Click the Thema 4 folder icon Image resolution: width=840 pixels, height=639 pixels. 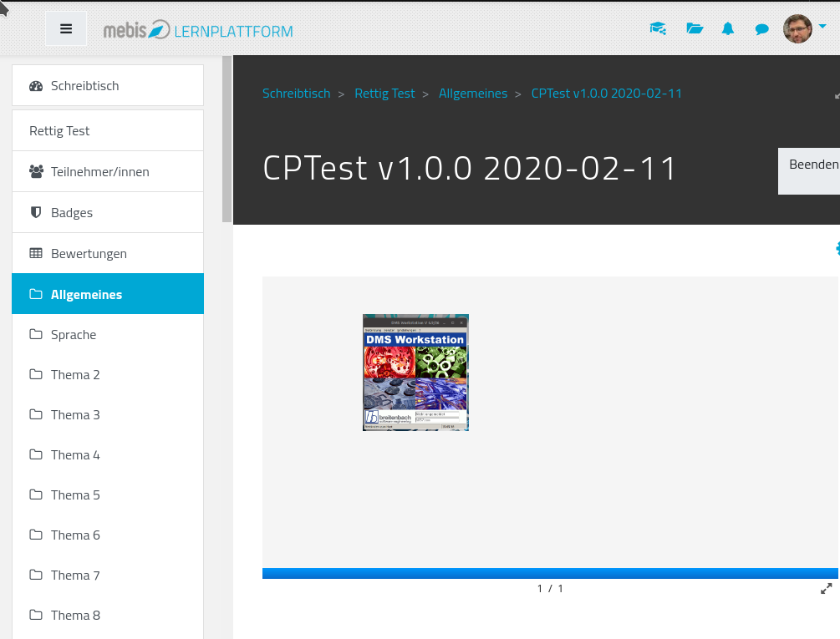(36, 455)
